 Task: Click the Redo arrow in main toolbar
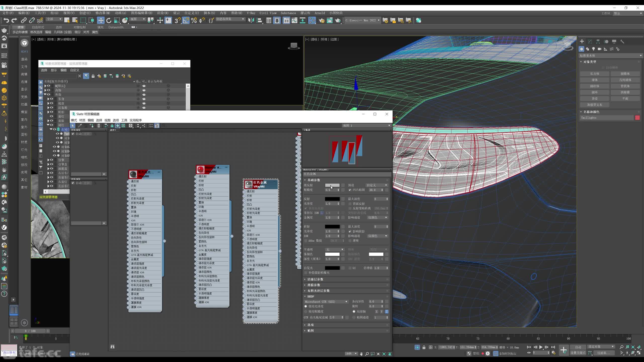[14, 20]
